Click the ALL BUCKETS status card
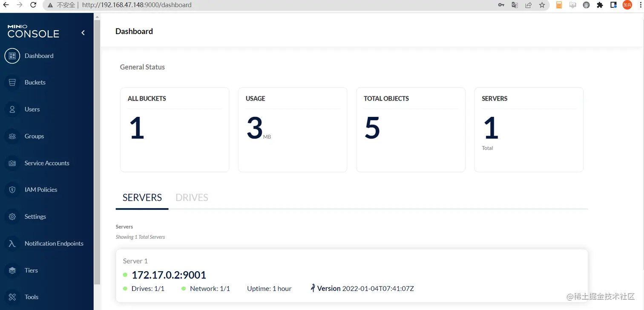644x310 pixels. tap(175, 130)
